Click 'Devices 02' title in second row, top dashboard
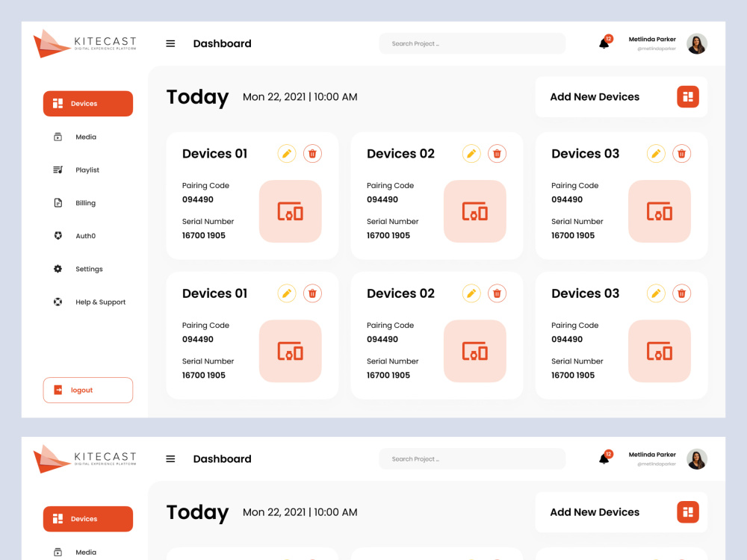747x560 pixels. click(x=400, y=293)
